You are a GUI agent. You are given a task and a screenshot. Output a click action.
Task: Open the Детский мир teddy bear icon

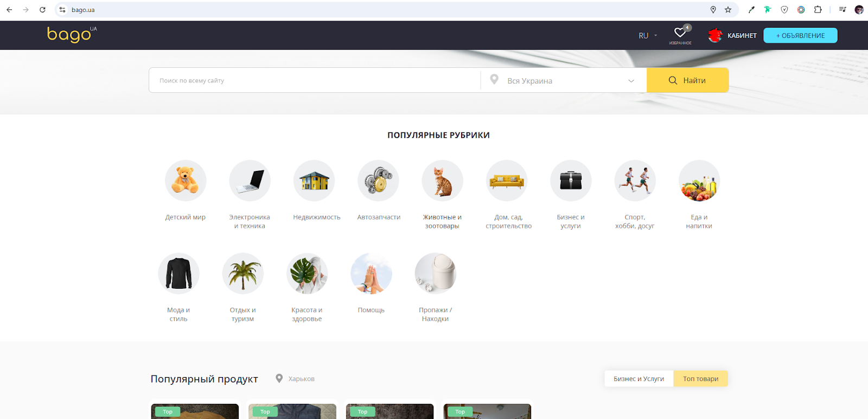186,180
